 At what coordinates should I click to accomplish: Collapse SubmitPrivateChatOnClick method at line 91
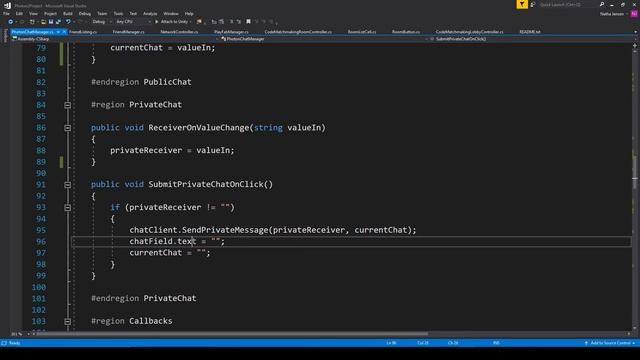[68, 184]
